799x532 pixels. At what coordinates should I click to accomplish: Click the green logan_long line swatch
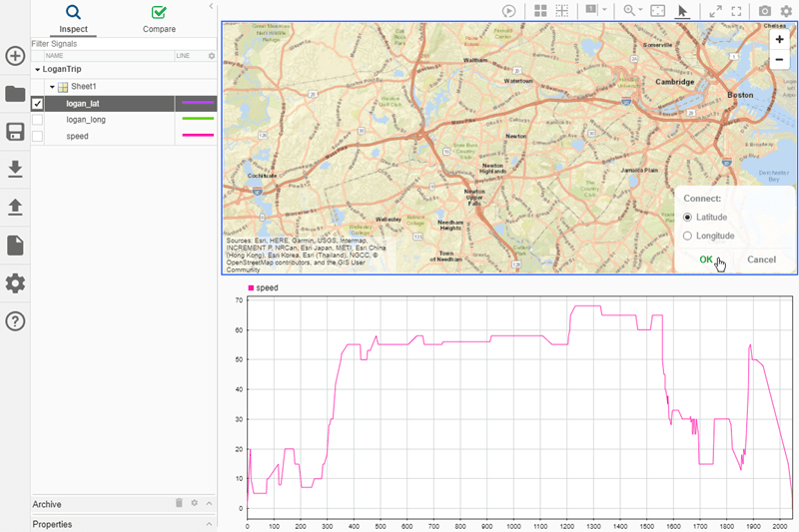[x=198, y=119]
